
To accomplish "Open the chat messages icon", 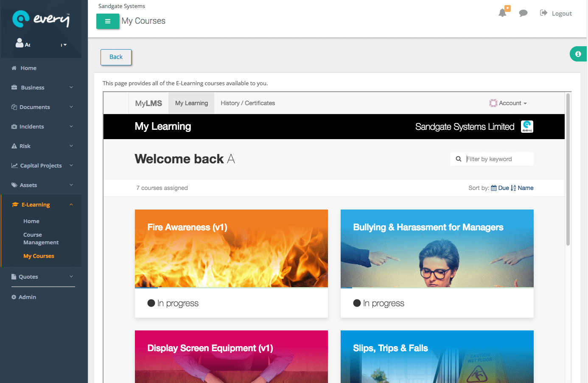I will coord(523,13).
